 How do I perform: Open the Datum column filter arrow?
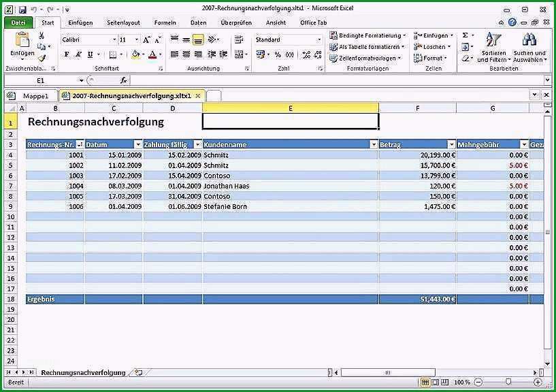coord(138,144)
